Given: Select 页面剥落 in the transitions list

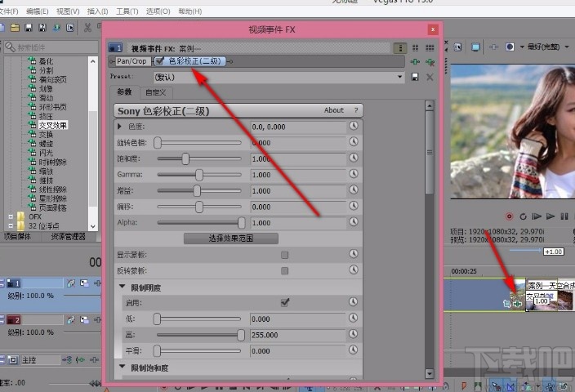Looking at the screenshot, I should [53, 208].
